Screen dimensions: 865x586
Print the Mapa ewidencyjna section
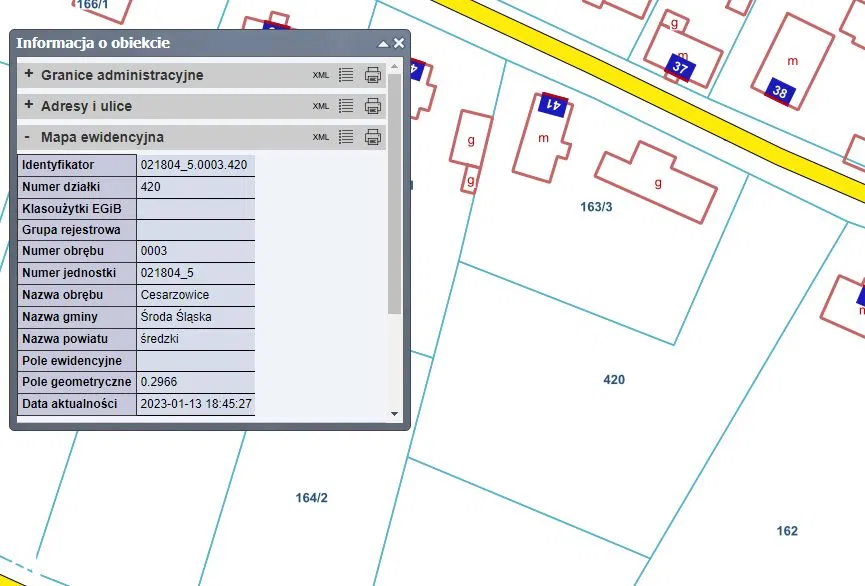tap(373, 137)
